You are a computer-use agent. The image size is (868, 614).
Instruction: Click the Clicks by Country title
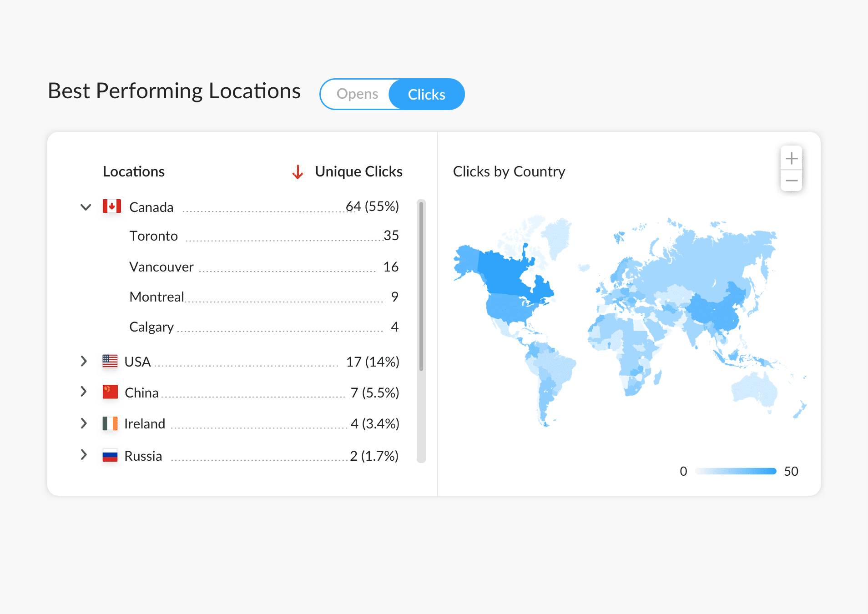coord(509,172)
